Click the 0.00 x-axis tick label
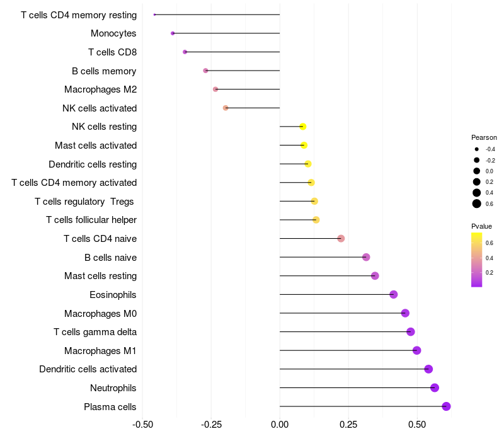This screenshot has height=441, width=504. click(x=280, y=424)
